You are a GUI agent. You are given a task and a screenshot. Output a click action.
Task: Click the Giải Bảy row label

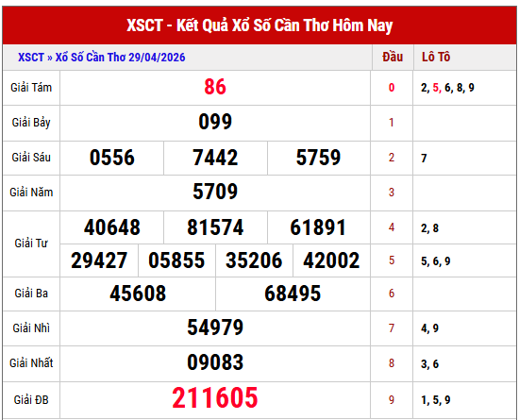tap(31, 123)
